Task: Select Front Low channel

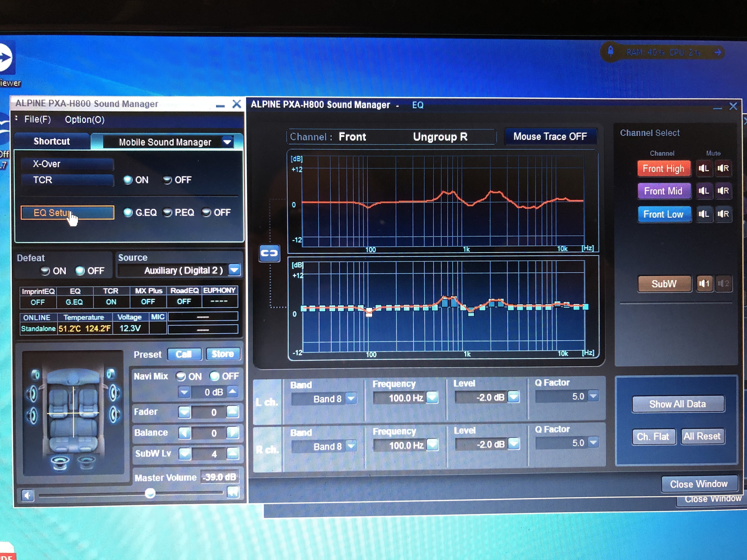Action: click(664, 214)
